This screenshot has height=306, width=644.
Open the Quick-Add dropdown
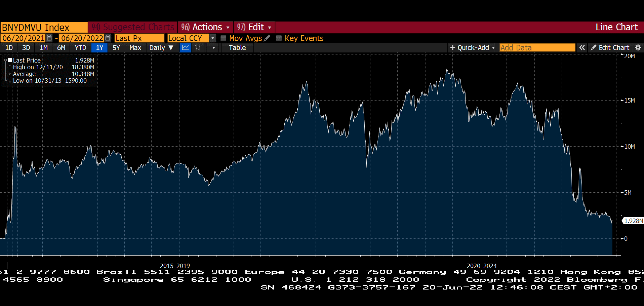pyautogui.click(x=473, y=48)
